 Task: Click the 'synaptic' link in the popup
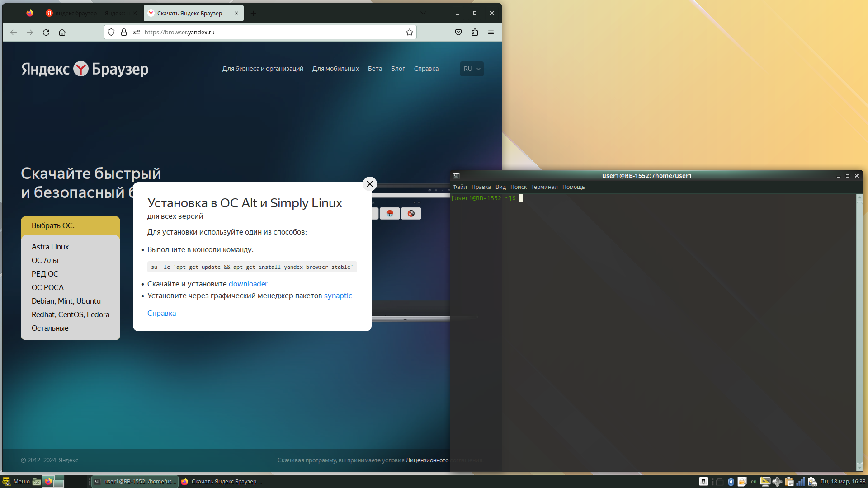tap(338, 296)
